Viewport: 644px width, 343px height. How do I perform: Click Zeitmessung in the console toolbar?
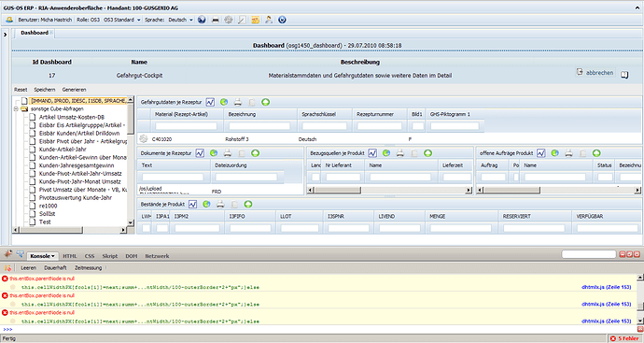(x=88, y=267)
